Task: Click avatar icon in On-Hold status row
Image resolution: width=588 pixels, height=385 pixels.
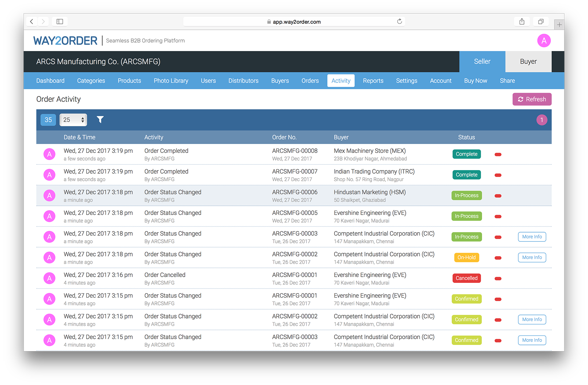Action: tap(50, 258)
